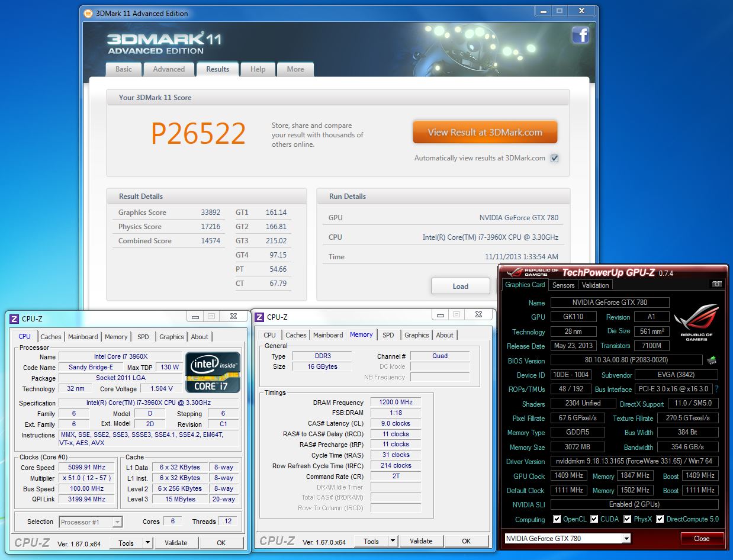Click Validate in CPU-Z memory window
The width and height of the screenshot is (733, 560).
(421, 541)
